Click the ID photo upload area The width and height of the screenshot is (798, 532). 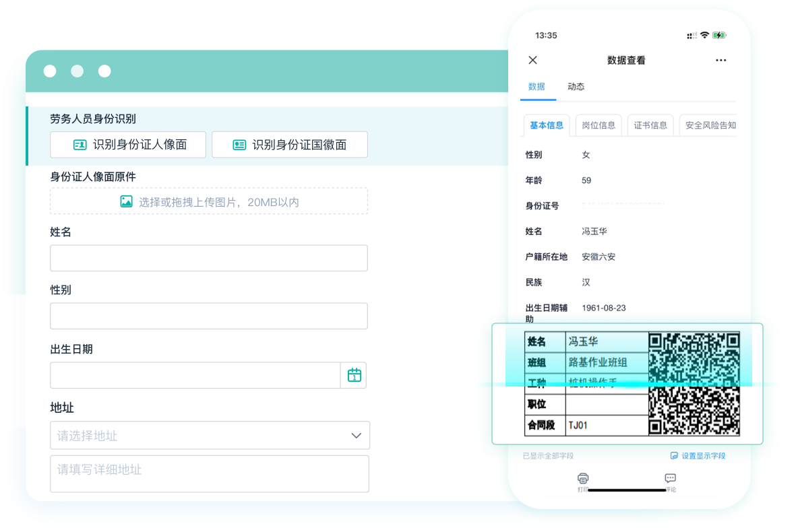tap(209, 201)
